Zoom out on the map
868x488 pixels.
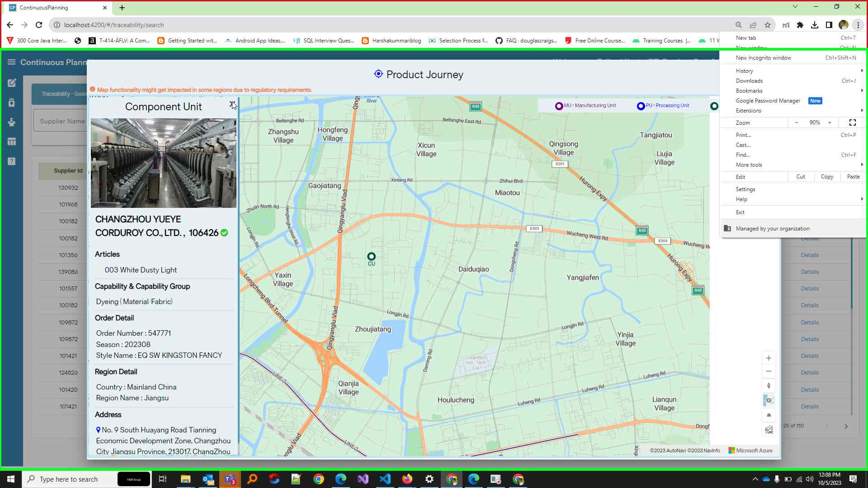point(769,371)
